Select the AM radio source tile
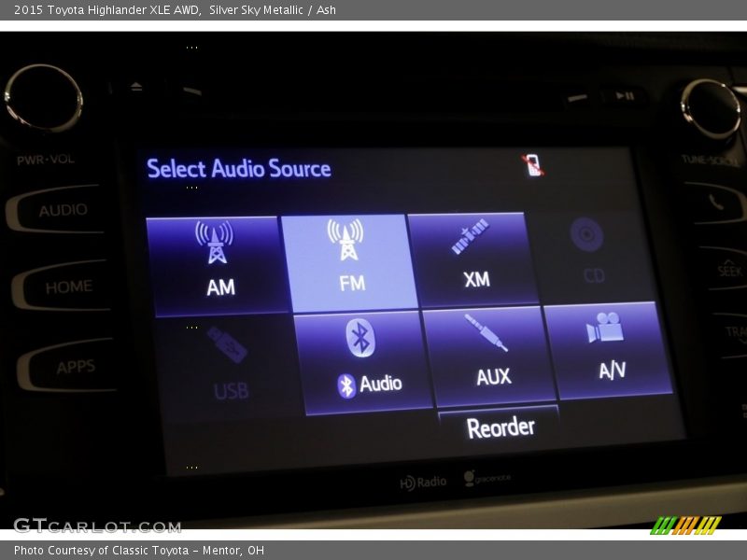The height and width of the screenshot is (560, 747). click(217, 266)
